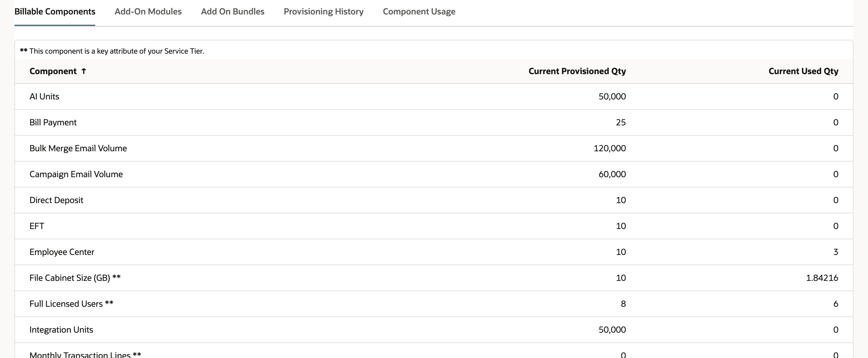The width and height of the screenshot is (868, 358).
Task: Click EFT used quantity 0
Action: (x=836, y=226)
